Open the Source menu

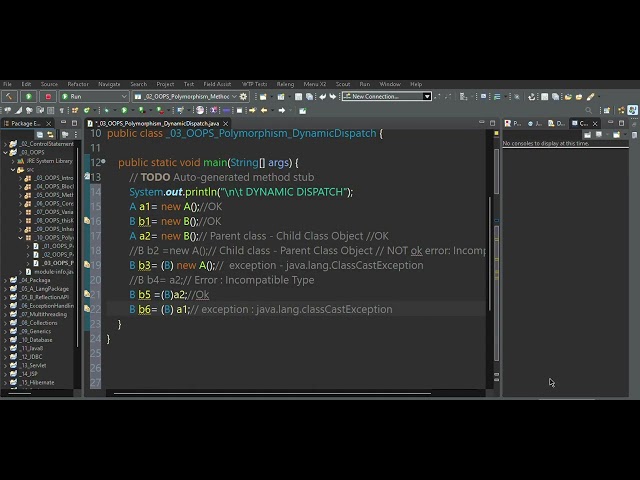[x=49, y=84]
